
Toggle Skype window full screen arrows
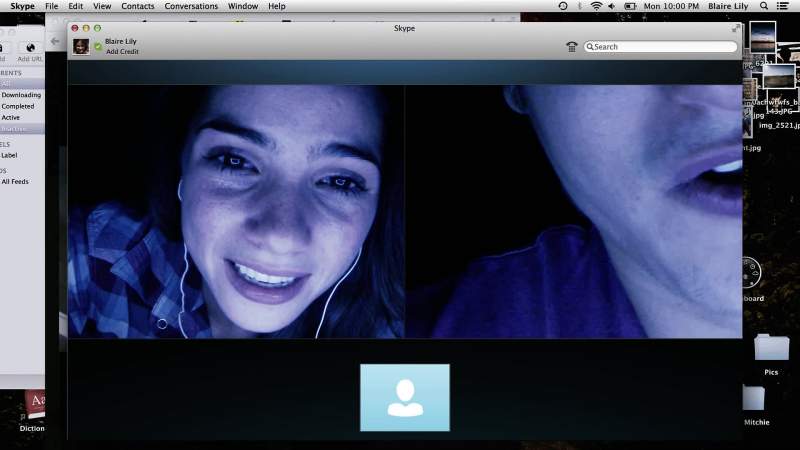736,29
